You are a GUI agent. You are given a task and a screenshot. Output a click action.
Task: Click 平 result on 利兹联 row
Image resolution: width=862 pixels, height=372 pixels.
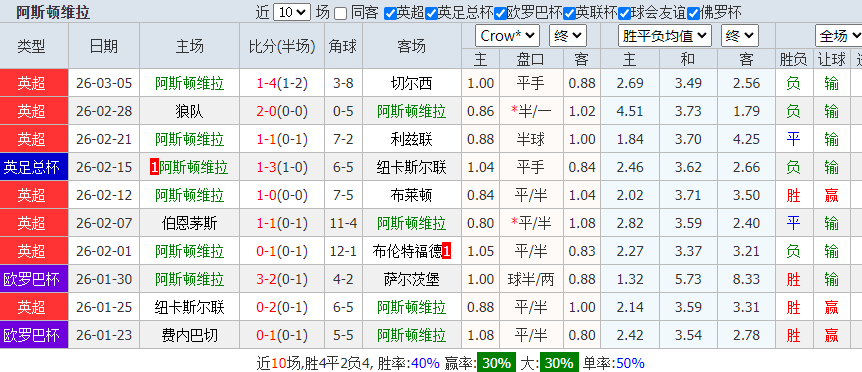[x=793, y=139]
